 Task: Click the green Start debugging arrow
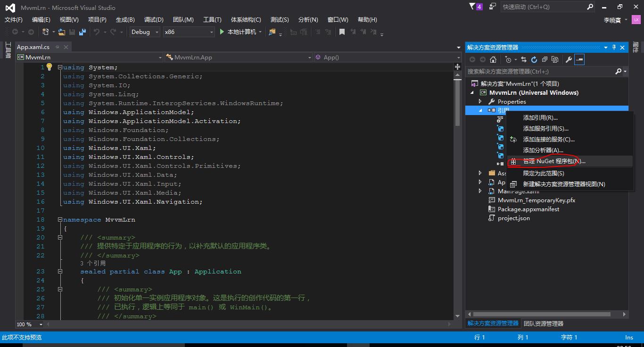click(222, 32)
